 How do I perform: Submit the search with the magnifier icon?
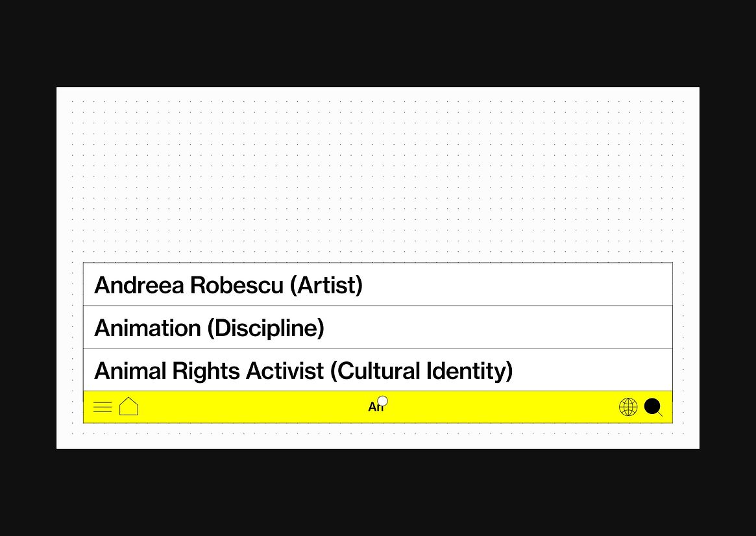tap(653, 407)
